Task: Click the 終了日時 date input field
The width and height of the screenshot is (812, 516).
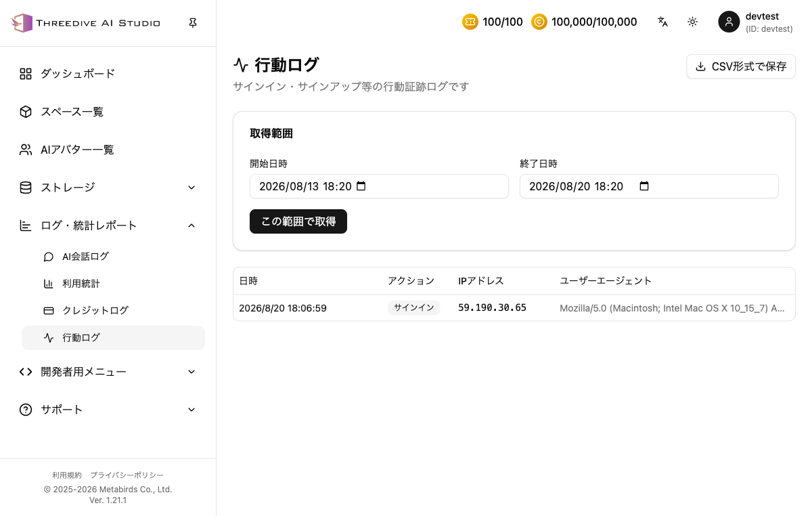Action: click(649, 186)
